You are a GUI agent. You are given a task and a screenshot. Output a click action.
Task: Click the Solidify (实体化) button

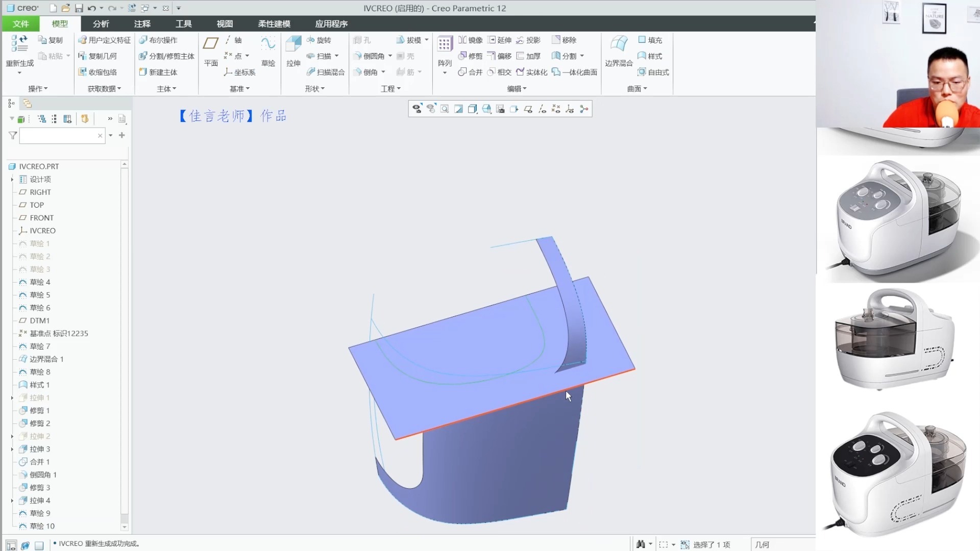(x=532, y=72)
